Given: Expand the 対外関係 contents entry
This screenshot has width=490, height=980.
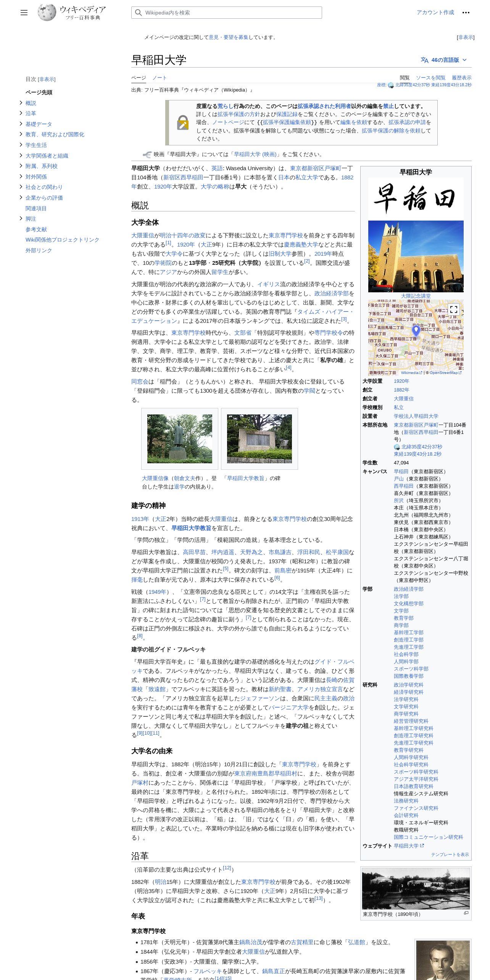Looking at the screenshot, I should [21, 176].
